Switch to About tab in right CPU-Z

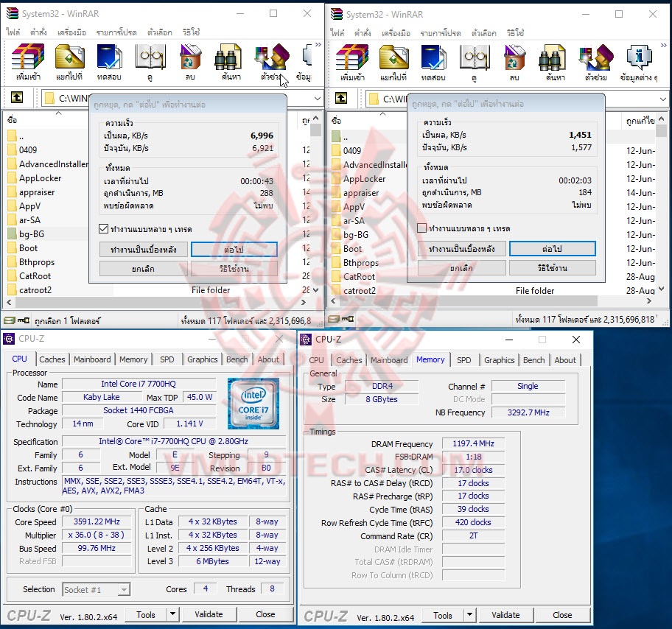click(565, 360)
